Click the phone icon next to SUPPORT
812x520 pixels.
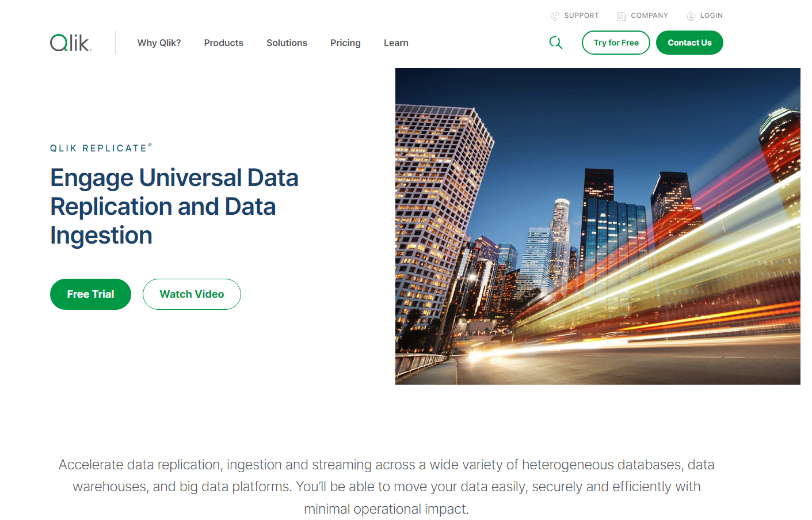(x=554, y=16)
